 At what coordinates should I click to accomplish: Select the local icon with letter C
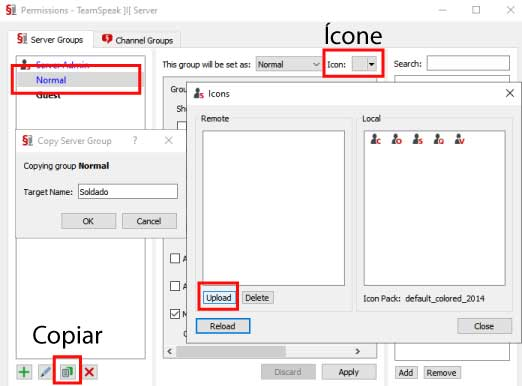point(376,139)
